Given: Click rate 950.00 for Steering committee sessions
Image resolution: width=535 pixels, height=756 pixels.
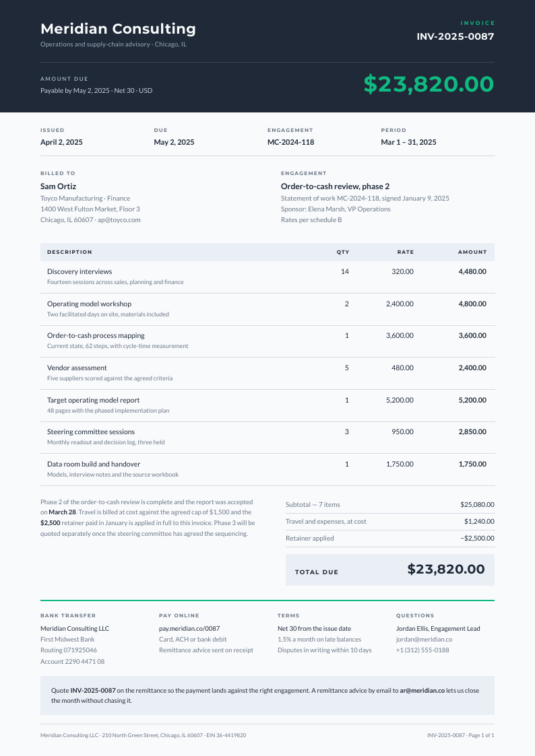Looking at the screenshot, I should (x=403, y=432).
